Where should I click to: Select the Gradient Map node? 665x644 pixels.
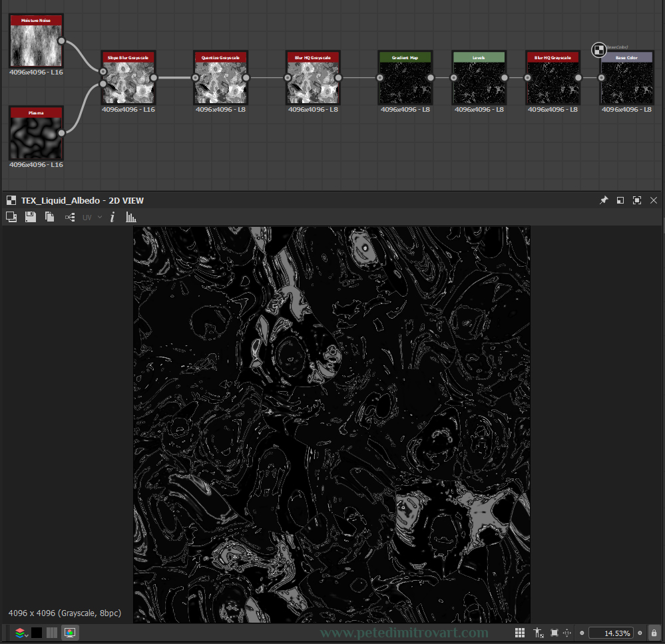pos(405,78)
